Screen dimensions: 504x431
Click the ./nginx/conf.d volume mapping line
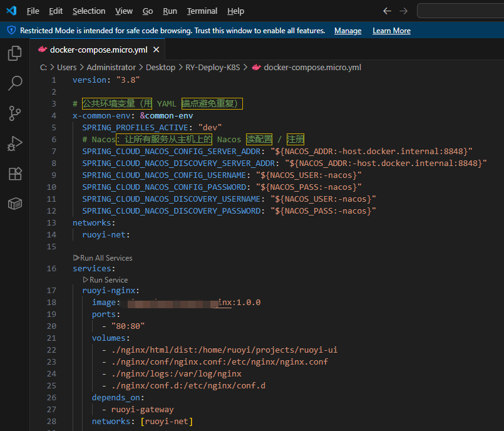[188, 385]
